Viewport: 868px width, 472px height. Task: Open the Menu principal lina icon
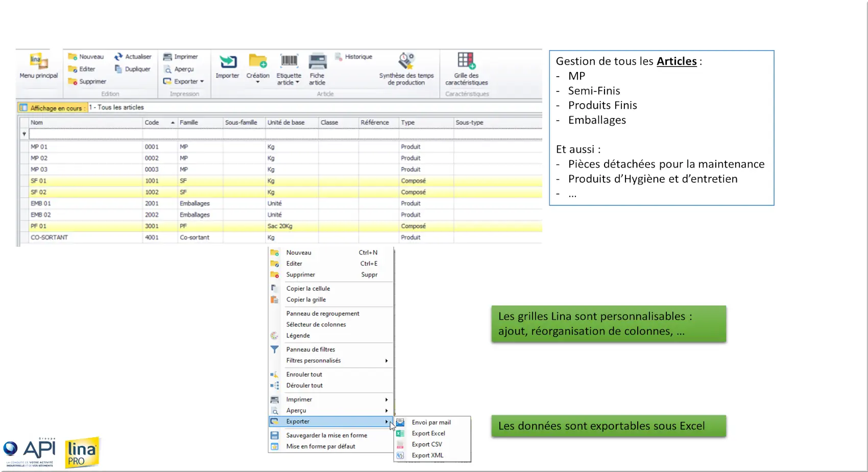[39, 66]
